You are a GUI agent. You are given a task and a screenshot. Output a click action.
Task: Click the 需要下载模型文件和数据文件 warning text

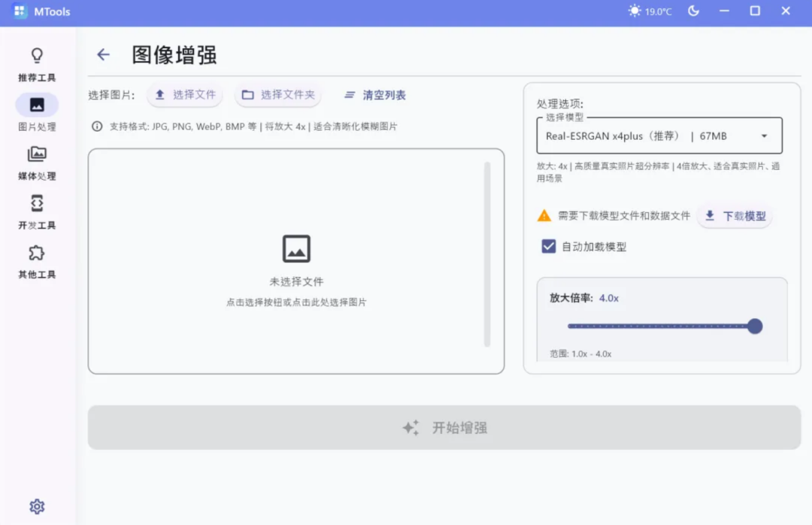[x=624, y=216]
